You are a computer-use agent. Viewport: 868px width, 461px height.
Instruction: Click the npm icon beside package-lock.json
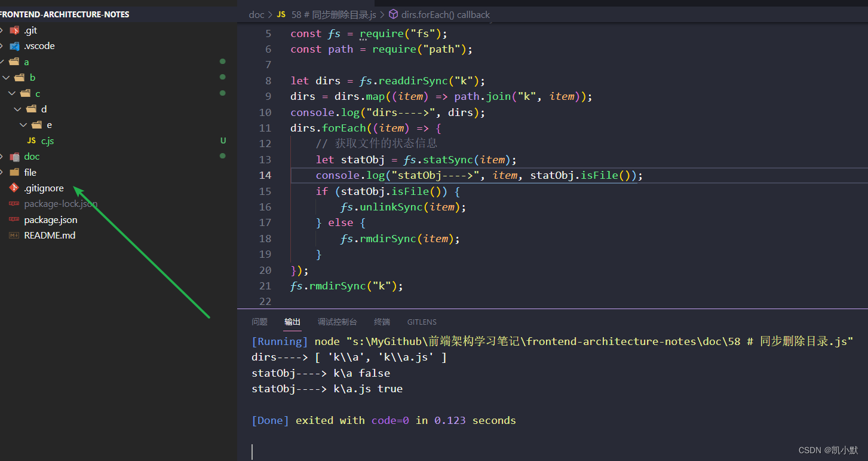(x=14, y=204)
